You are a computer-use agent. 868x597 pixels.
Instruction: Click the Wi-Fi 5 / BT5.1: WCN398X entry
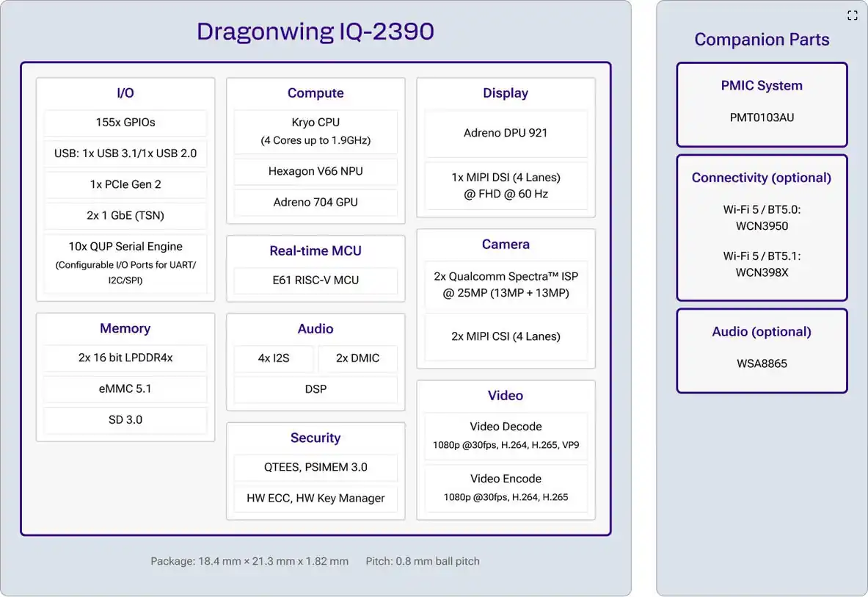pyautogui.click(x=762, y=264)
